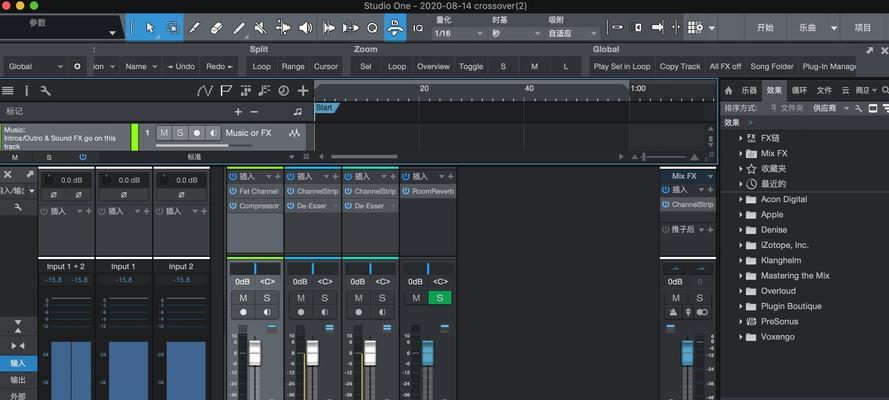Open the snap 自适应 dropdown

pos(573,33)
